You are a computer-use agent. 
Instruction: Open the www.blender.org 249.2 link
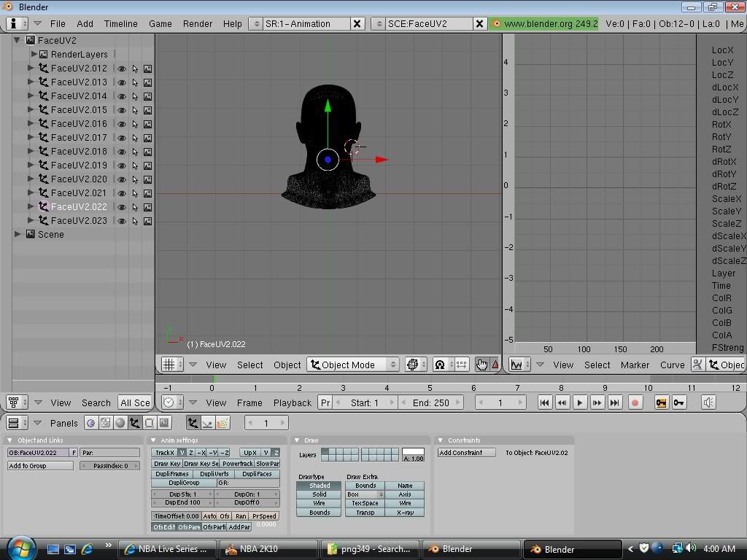coord(543,24)
